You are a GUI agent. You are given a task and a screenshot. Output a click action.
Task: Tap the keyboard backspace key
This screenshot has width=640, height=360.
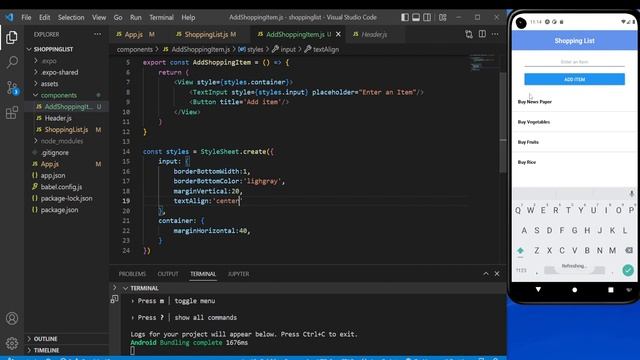629,250
